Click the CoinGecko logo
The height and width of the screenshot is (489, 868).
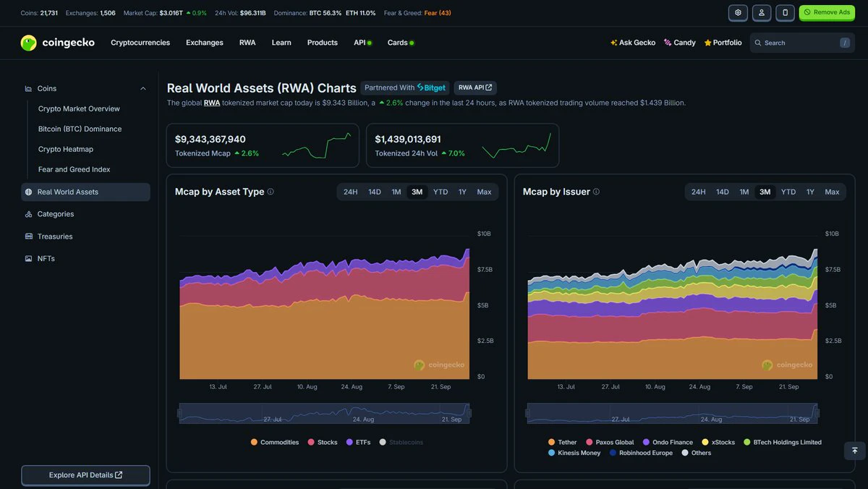tap(58, 43)
